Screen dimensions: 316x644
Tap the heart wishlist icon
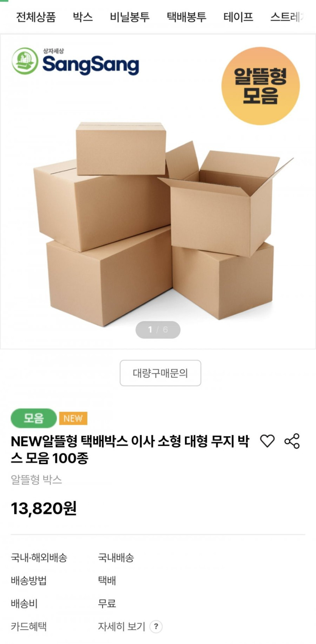coord(267,441)
